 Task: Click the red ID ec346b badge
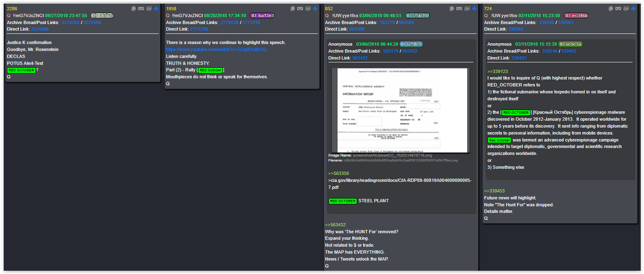[576, 15]
